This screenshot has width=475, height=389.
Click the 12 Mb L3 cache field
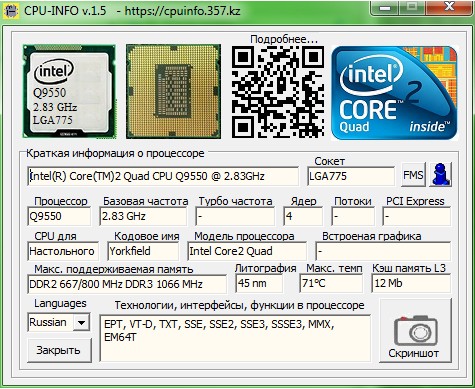pyautogui.click(x=411, y=283)
